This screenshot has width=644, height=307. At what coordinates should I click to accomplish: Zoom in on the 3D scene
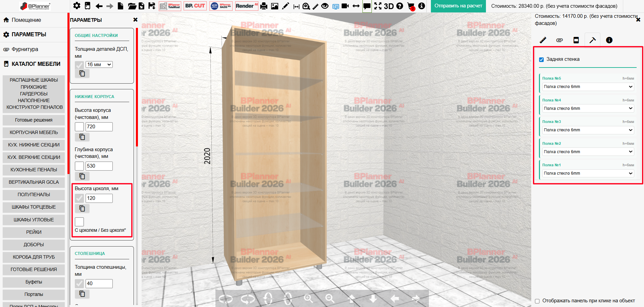(308, 298)
